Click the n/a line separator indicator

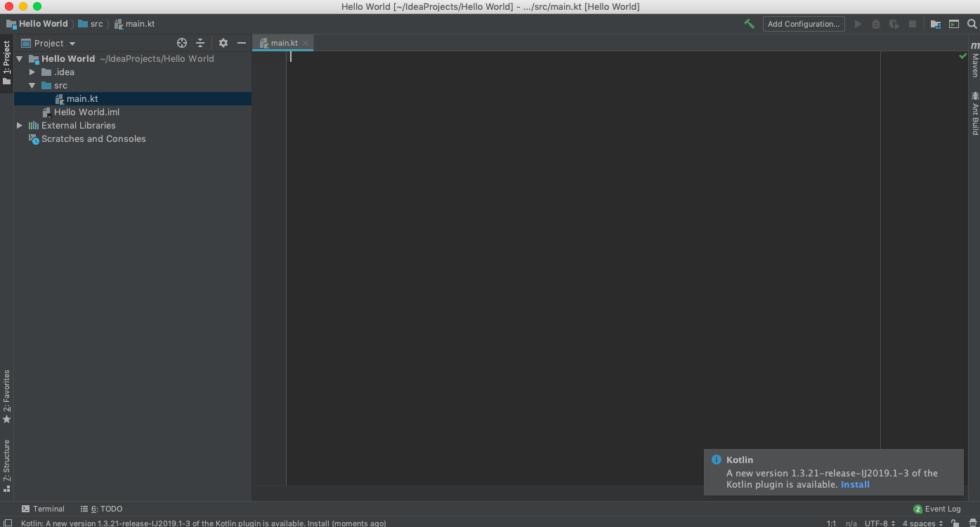851,523
